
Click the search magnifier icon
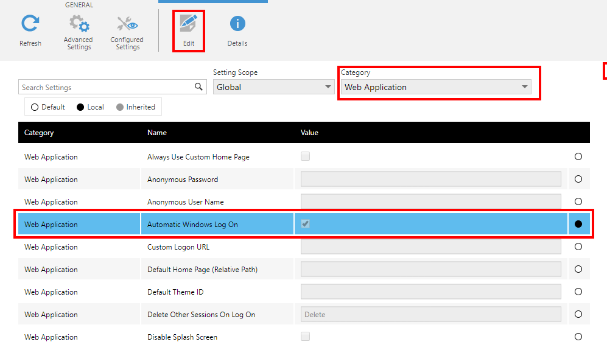198,87
